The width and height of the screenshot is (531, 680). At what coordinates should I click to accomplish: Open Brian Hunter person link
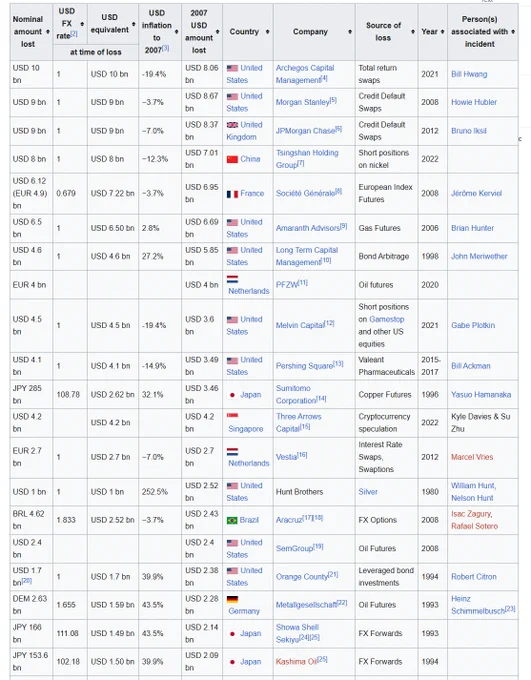pos(472,228)
